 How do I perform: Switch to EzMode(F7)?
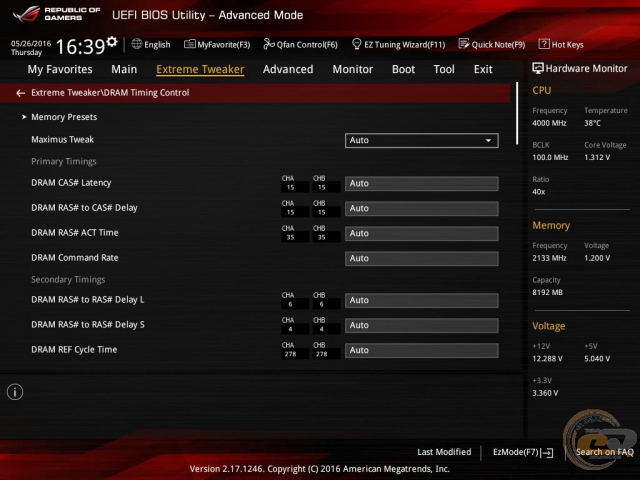[x=522, y=453]
